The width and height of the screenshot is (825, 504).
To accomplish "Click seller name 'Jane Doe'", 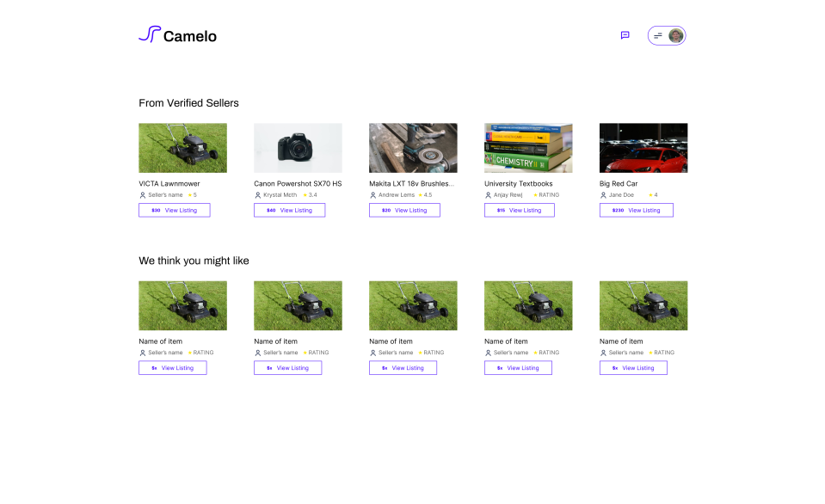I will (621, 195).
